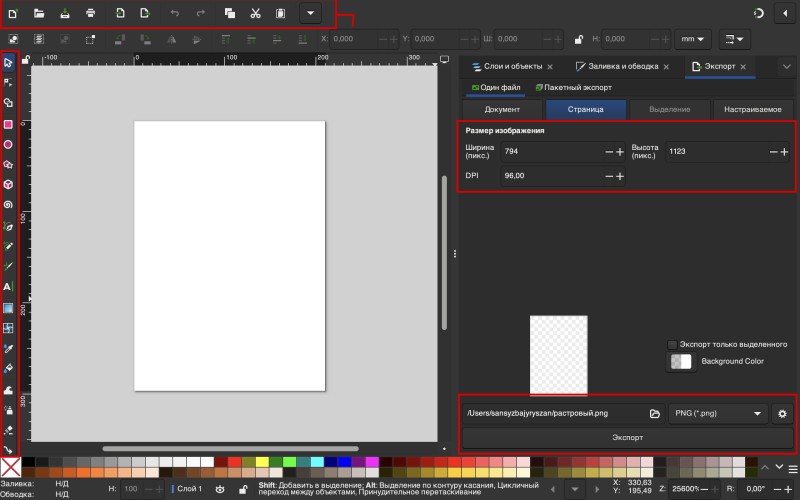Image resolution: width=800 pixels, height=500 pixels.
Task: Select the Spiral tool
Action: tap(8, 205)
